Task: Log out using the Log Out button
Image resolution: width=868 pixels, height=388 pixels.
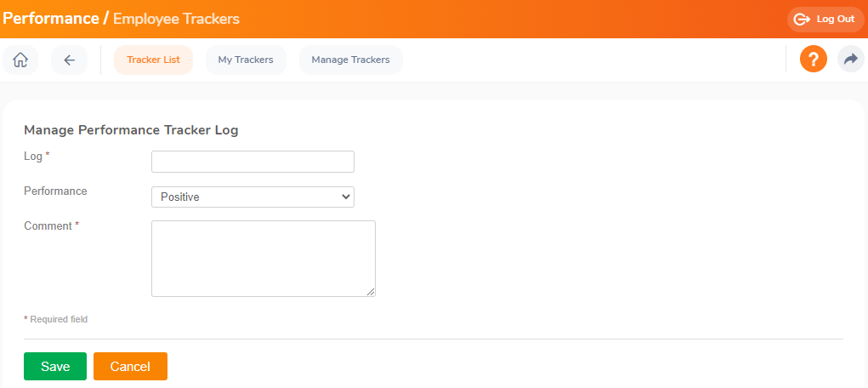Action: 825,20
